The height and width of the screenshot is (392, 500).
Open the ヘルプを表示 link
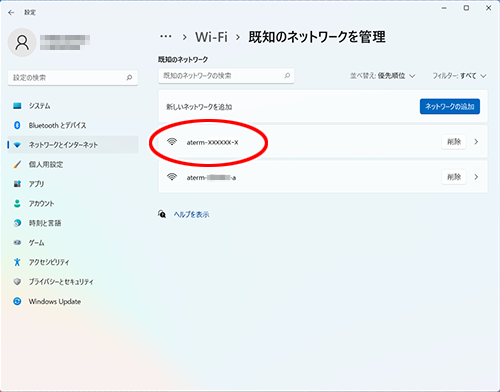point(191,214)
